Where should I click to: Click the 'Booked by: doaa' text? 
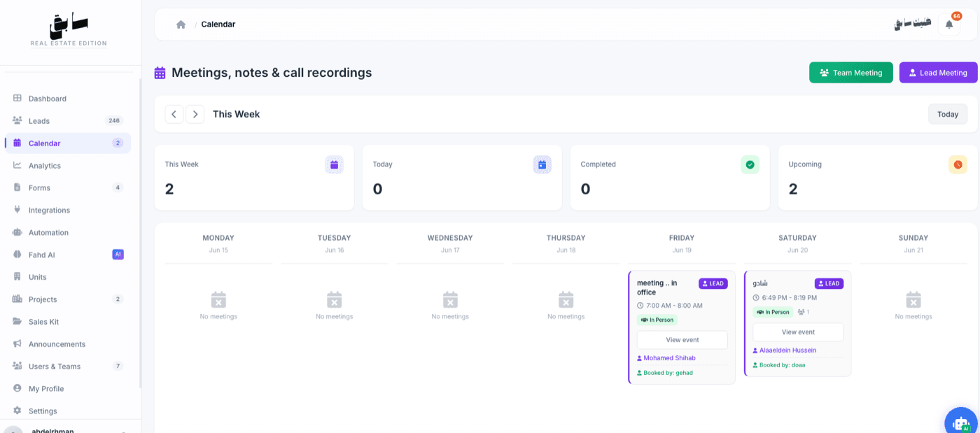(779, 365)
